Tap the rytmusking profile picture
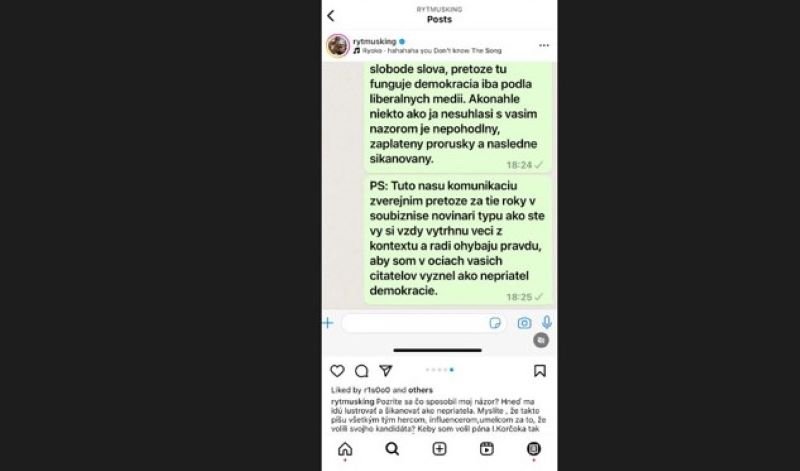Viewport: 800px width, 471px height. (x=338, y=45)
